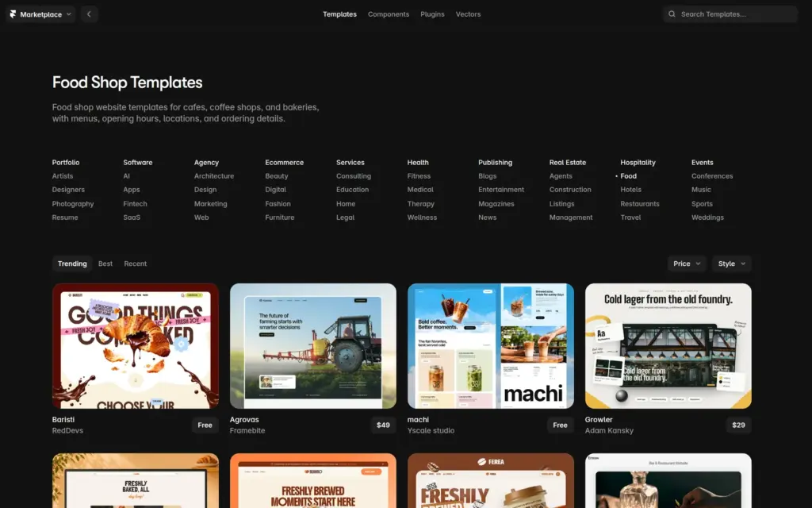
Task: Open the RedDevs creator link
Action: (x=67, y=430)
